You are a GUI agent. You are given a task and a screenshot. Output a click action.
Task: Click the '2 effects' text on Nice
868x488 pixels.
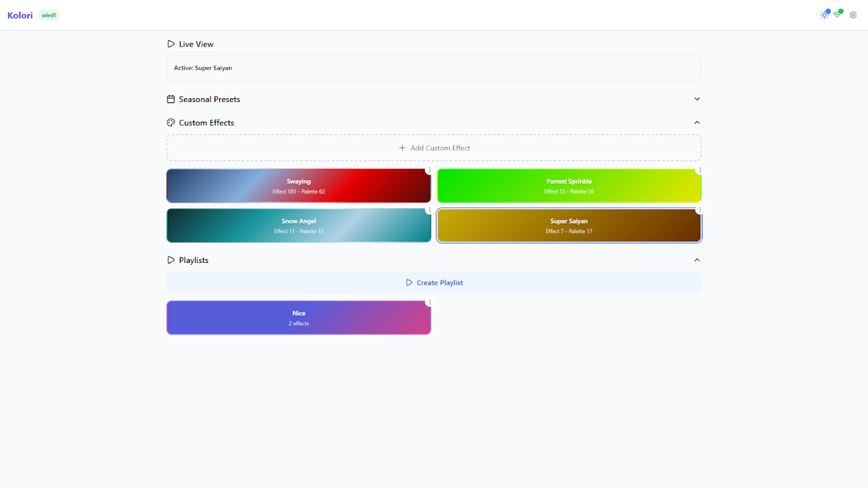[x=298, y=323]
